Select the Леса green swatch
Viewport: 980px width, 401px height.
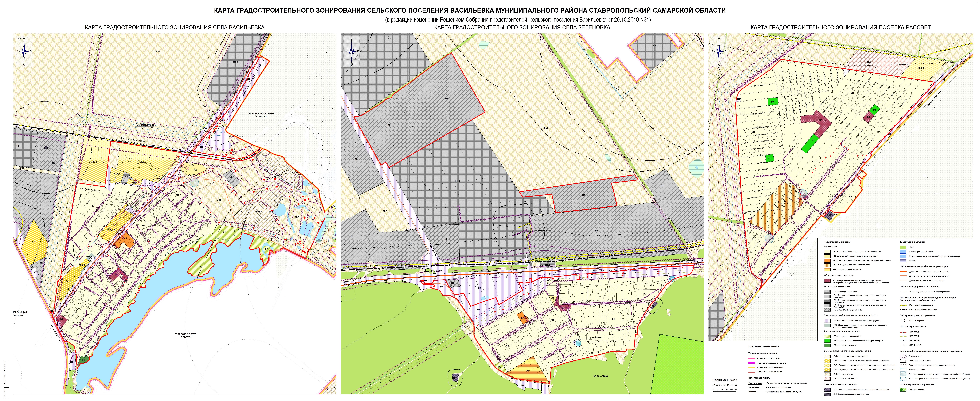point(903,247)
